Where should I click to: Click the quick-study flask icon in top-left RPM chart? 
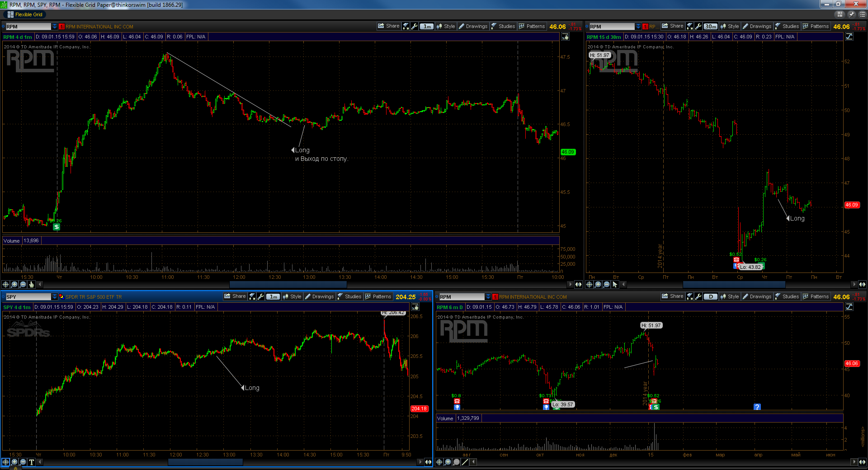pyautogui.click(x=406, y=26)
